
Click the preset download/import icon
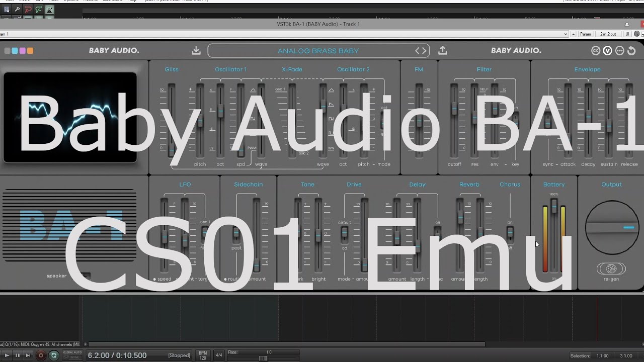[196, 50]
